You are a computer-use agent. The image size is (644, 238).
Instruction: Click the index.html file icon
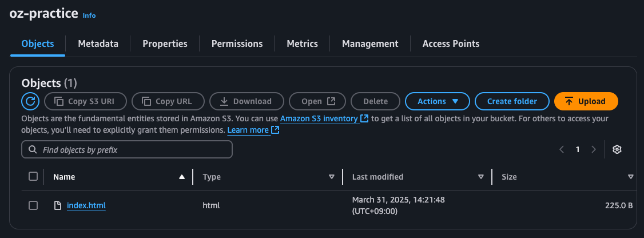click(x=57, y=205)
